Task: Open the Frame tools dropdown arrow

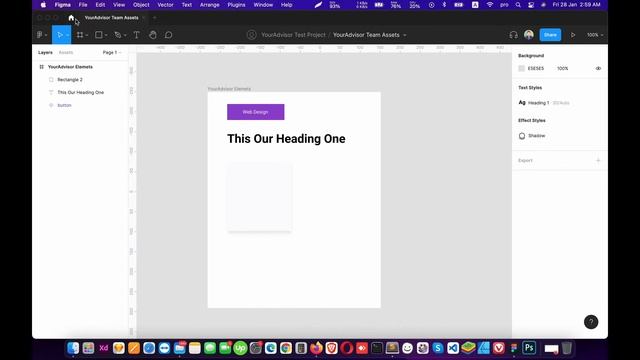Action: [87, 36]
